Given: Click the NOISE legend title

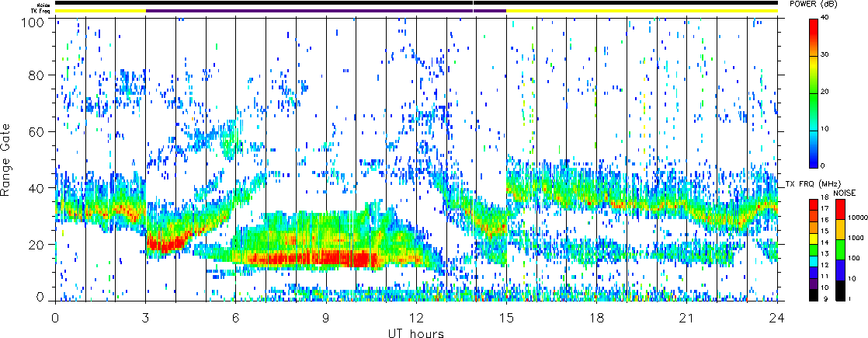Looking at the screenshot, I should (845, 193).
